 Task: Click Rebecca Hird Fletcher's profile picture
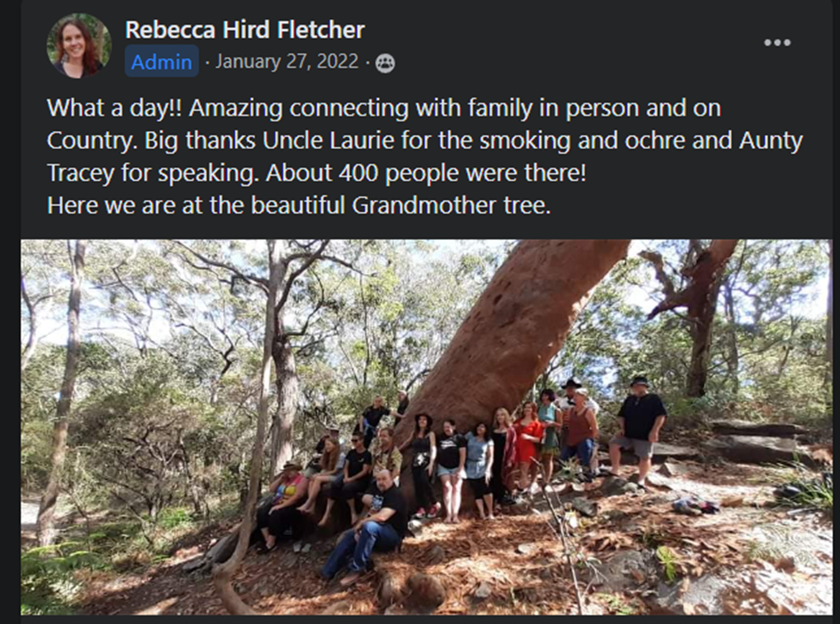point(78,46)
